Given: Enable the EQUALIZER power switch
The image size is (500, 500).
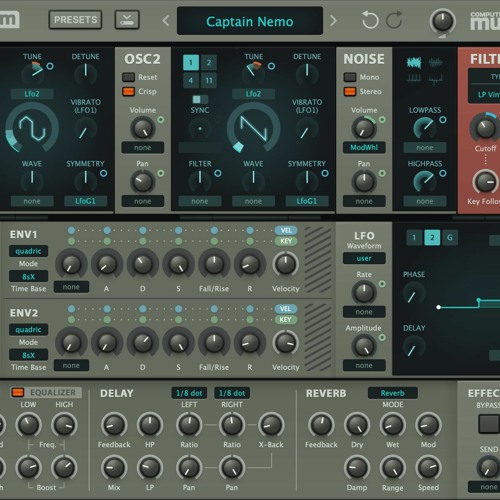Looking at the screenshot, I should (17, 392).
